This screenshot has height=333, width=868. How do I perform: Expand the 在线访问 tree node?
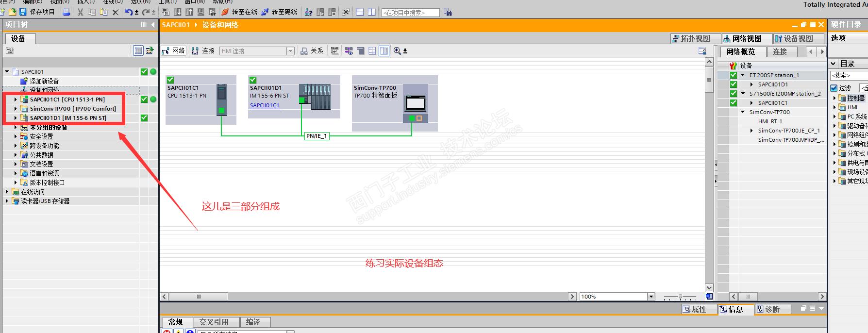7,192
